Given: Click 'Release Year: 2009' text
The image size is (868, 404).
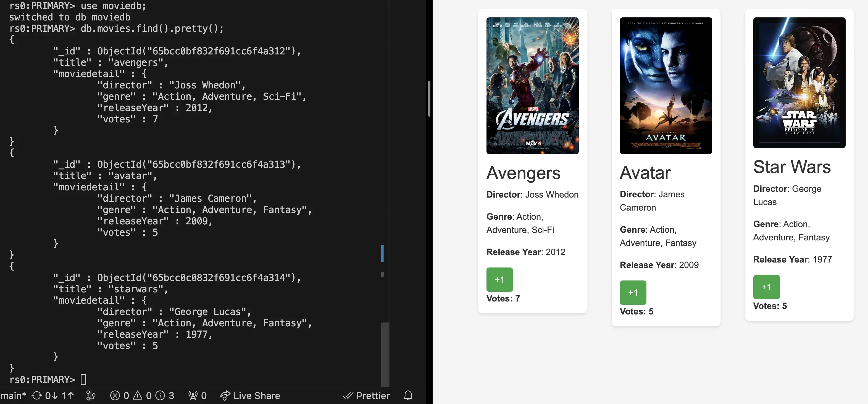Looking at the screenshot, I should click(x=659, y=265).
